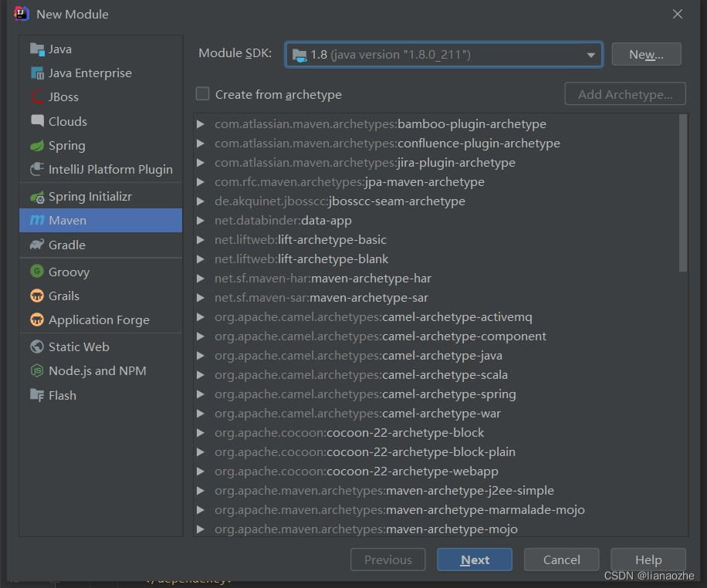Close the New Module dialog
This screenshot has height=588, width=707.
[677, 14]
